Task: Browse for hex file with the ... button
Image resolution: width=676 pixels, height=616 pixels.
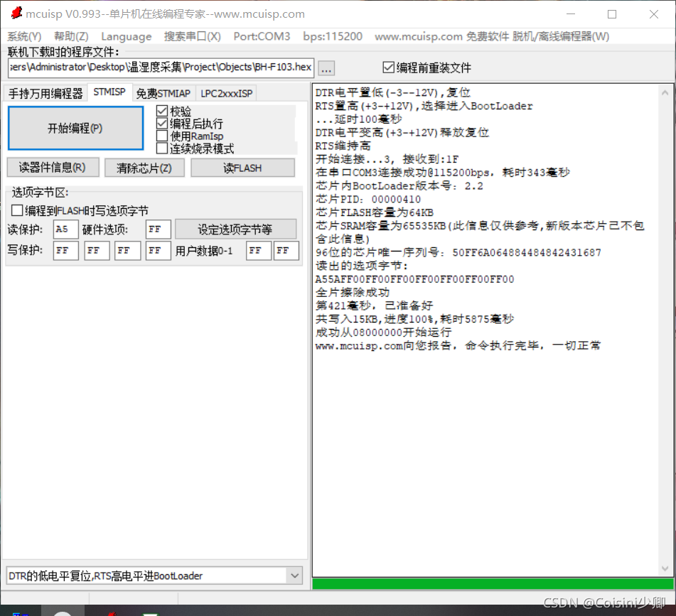Action: click(326, 68)
